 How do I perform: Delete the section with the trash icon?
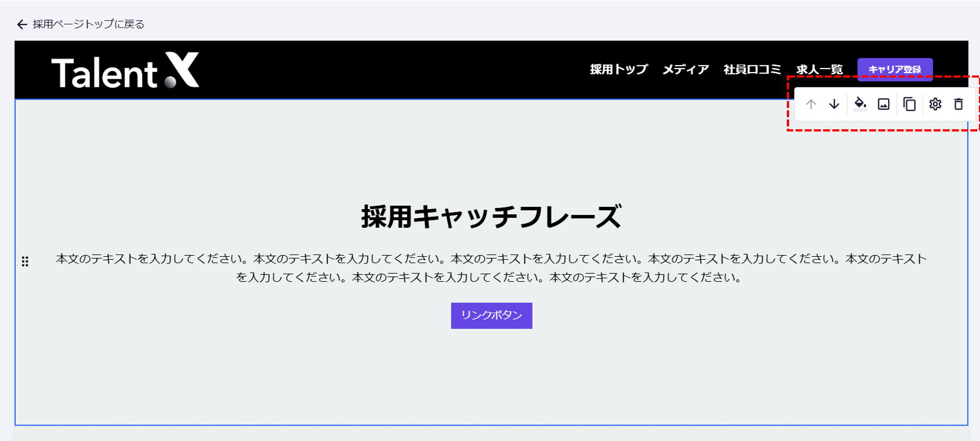(x=958, y=104)
